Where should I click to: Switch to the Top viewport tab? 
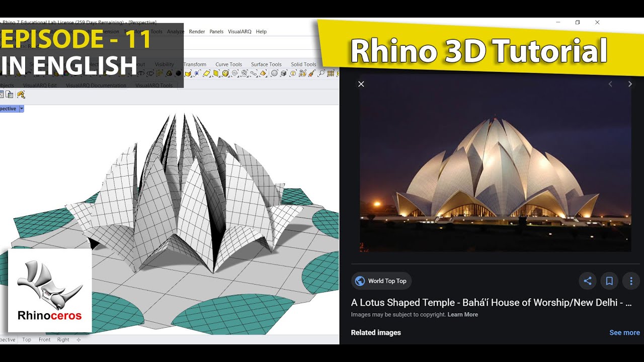pos(27,340)
